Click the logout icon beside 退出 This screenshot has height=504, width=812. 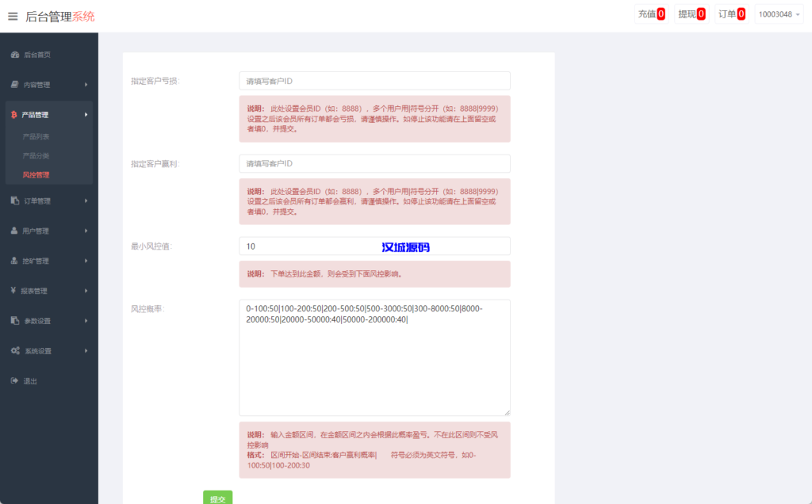(14, 381)
